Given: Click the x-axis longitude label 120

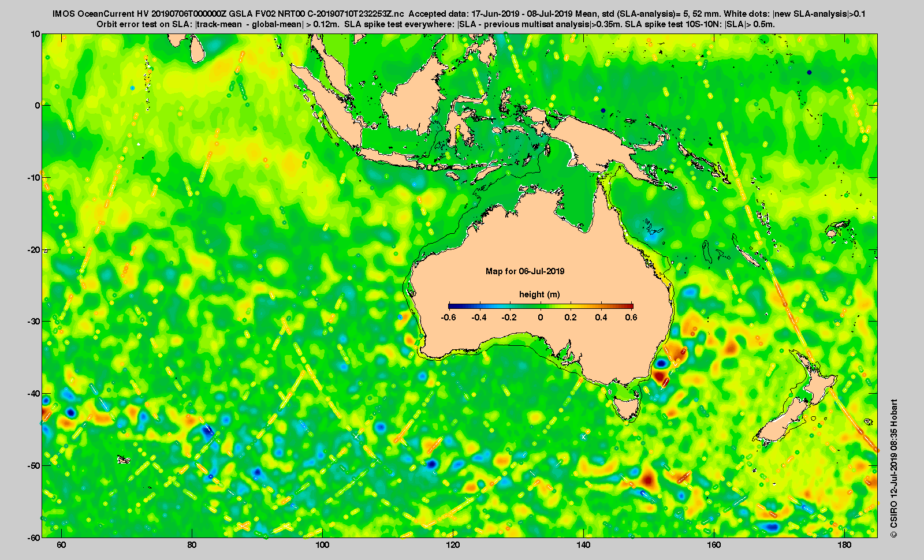Looking at the screenshot, I should click(x=453, y=545).
